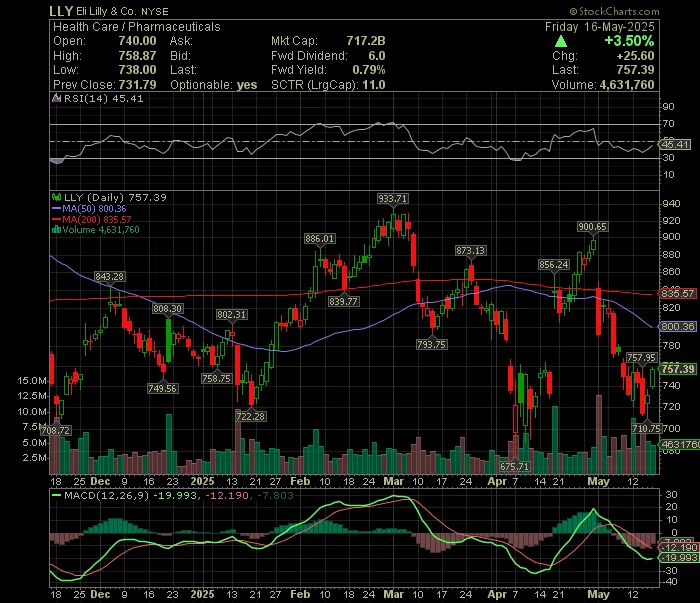The image size is (700, 603).
Task: Click the header Volume value 4,631,760
Action: [x=627, y=85]
